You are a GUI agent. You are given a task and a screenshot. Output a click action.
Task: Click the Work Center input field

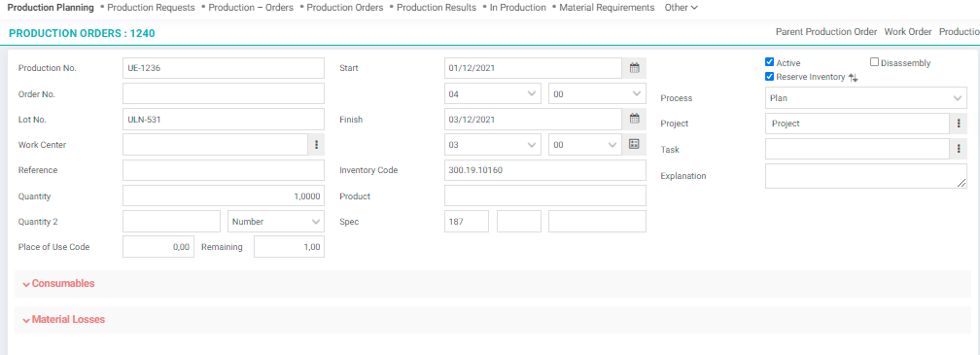(x=215, y=144)
